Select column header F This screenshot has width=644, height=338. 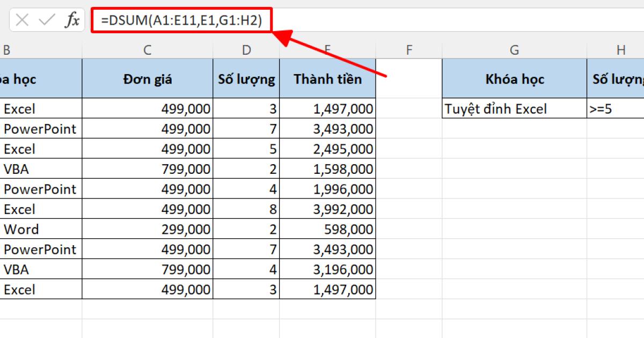tap(409, 49)
